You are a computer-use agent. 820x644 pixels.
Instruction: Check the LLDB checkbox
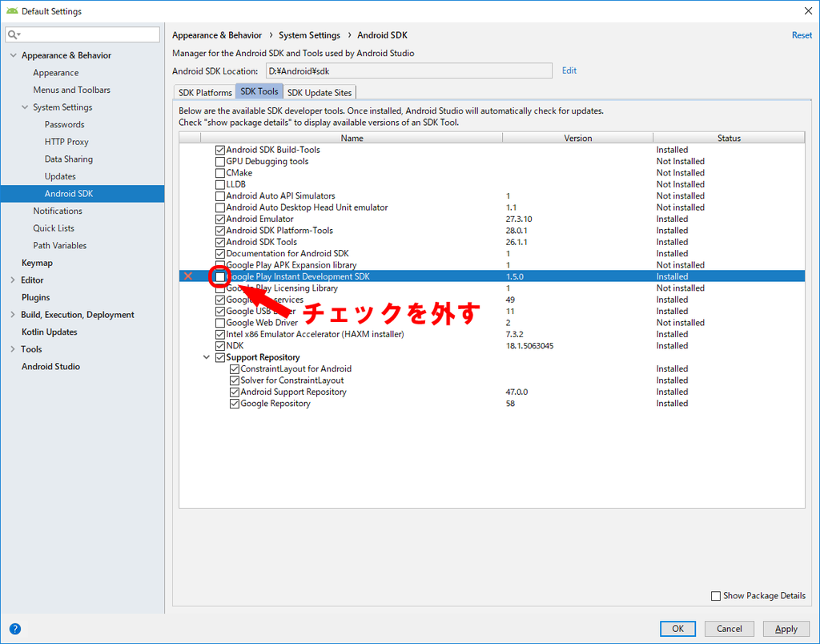point(220,185)
